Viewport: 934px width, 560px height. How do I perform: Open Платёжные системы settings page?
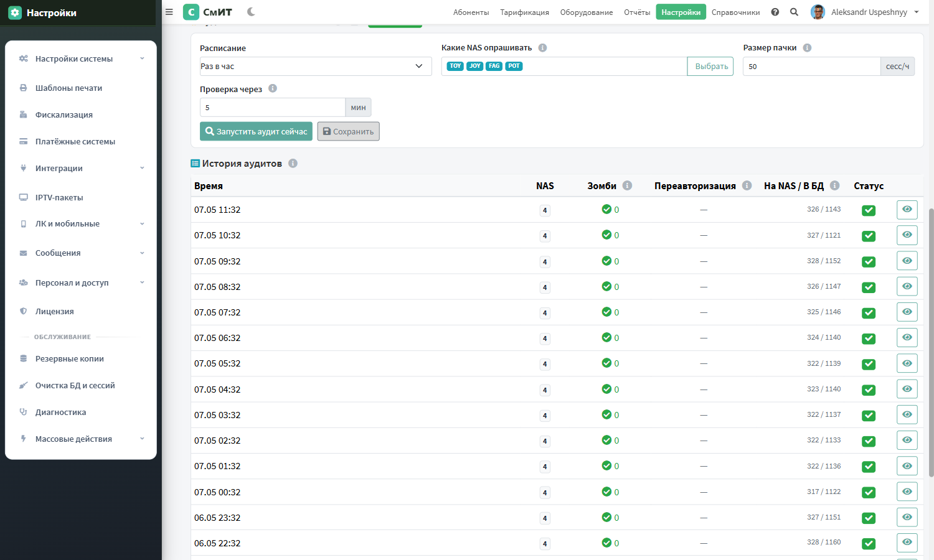[75, 141]
